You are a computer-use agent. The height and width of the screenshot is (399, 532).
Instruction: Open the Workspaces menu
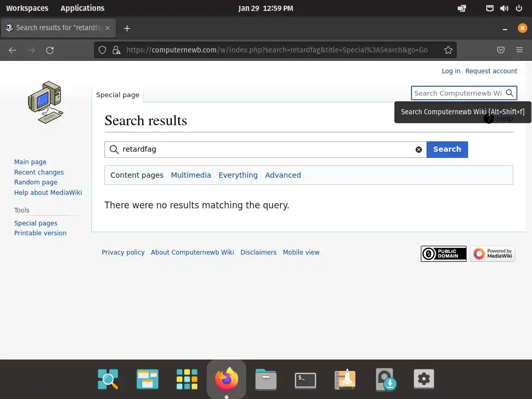point(27,8)
